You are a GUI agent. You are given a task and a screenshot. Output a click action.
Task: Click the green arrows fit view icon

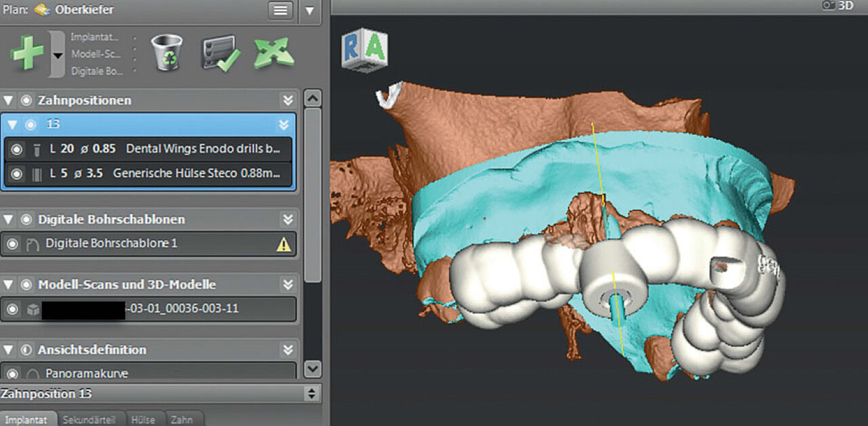pos(273,53)
